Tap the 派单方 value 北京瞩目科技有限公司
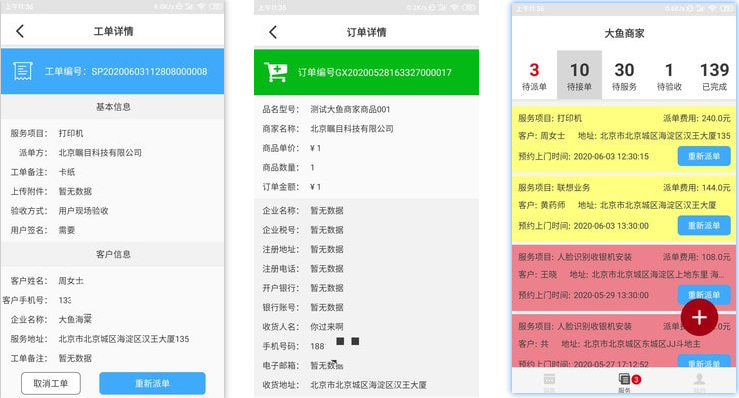Viewport: 739px width, 398px height. click(x=100, y=153)
